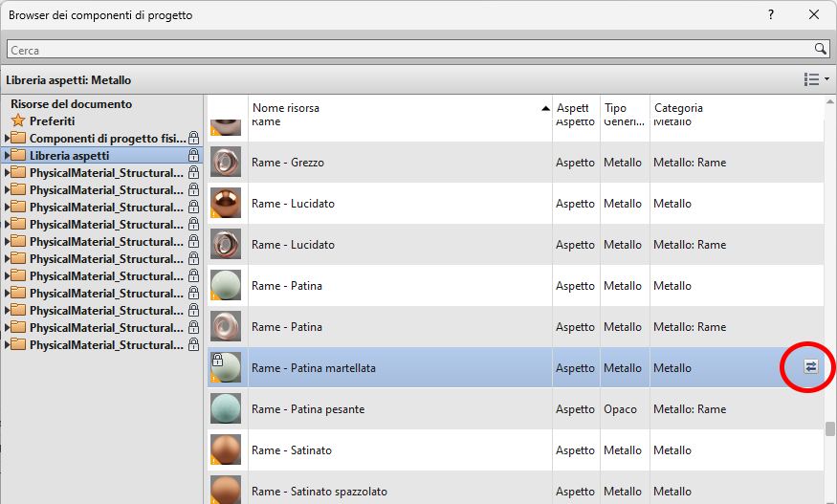837x504 pixels.
Task: Click the search magnifier icon
Action: point(820,49)
